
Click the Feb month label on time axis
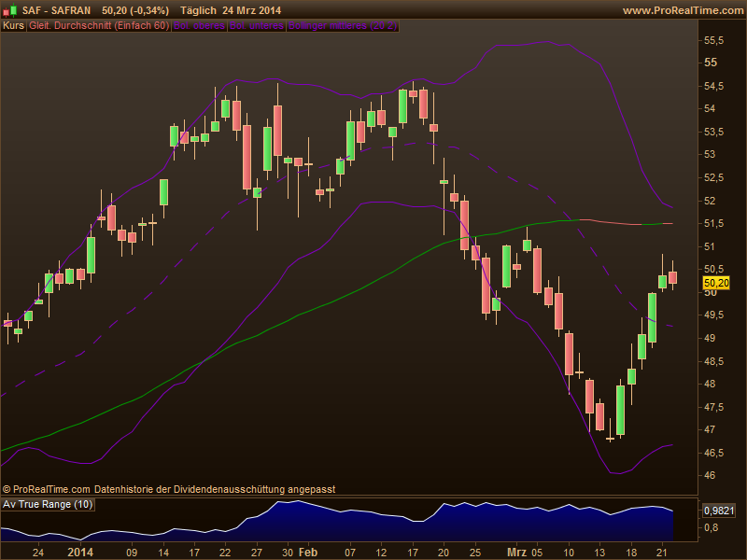308,553
